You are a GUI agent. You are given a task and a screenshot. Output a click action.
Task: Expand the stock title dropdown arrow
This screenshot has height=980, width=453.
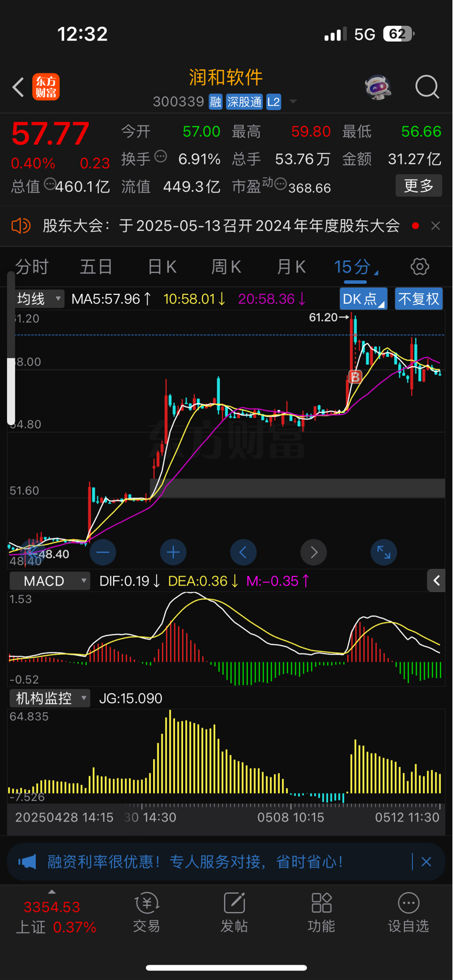click(293, 102)
